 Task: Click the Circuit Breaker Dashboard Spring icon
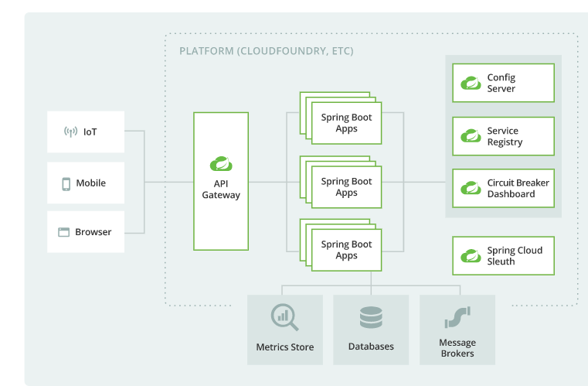point(471,187)
